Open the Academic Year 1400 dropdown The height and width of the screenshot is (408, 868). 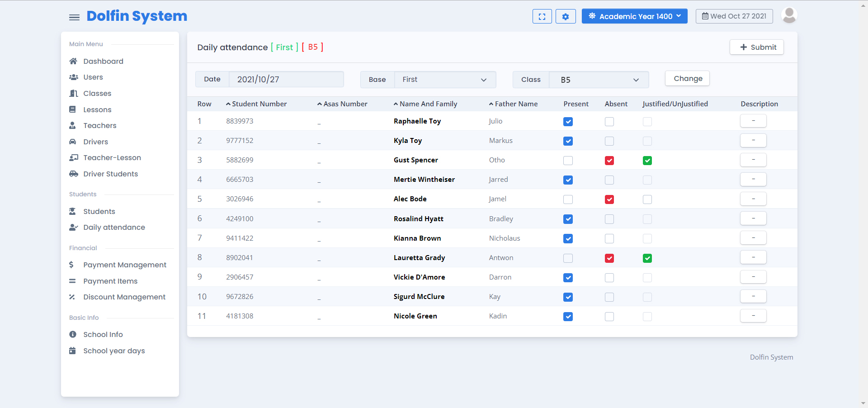634,16
